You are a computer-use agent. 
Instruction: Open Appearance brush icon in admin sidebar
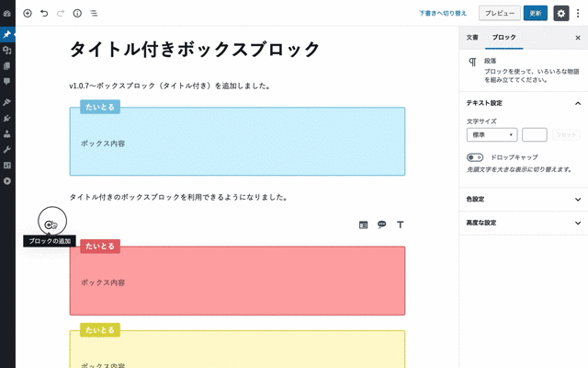click(x=7, y=102)
